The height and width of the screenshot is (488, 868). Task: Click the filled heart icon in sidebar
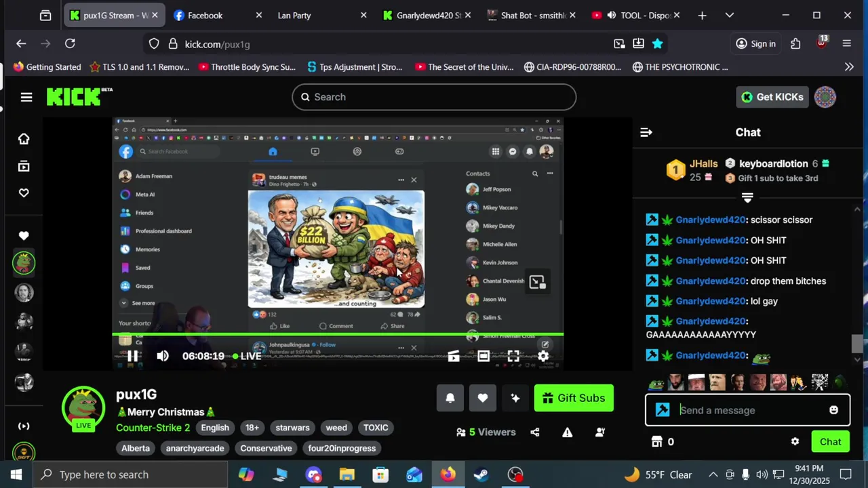[x=24, y=236]
